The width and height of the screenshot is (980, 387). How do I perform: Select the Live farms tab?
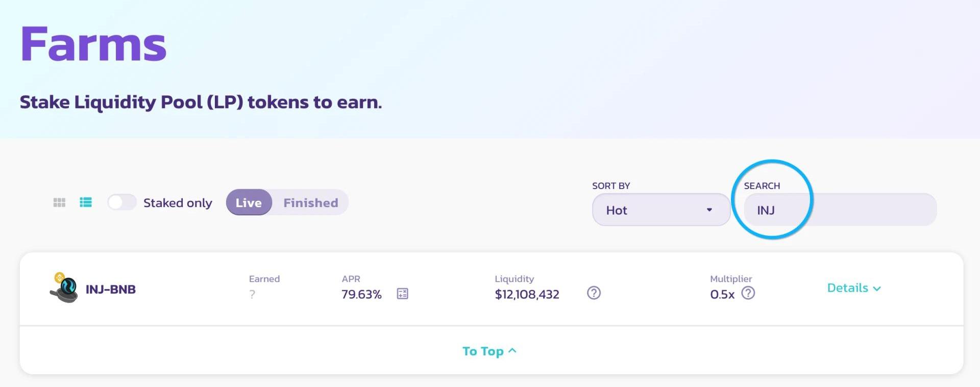[249, 203]
